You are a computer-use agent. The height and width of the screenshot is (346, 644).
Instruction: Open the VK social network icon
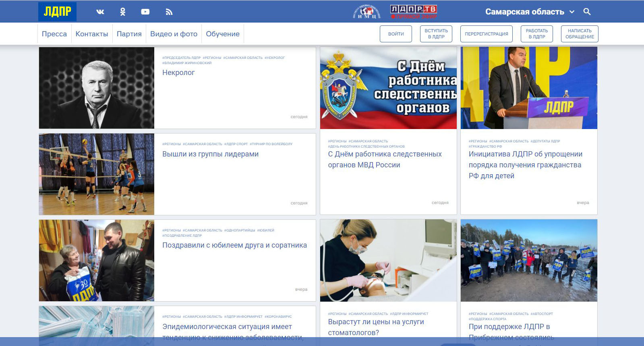pyautogui.click(x=100, y=12)
